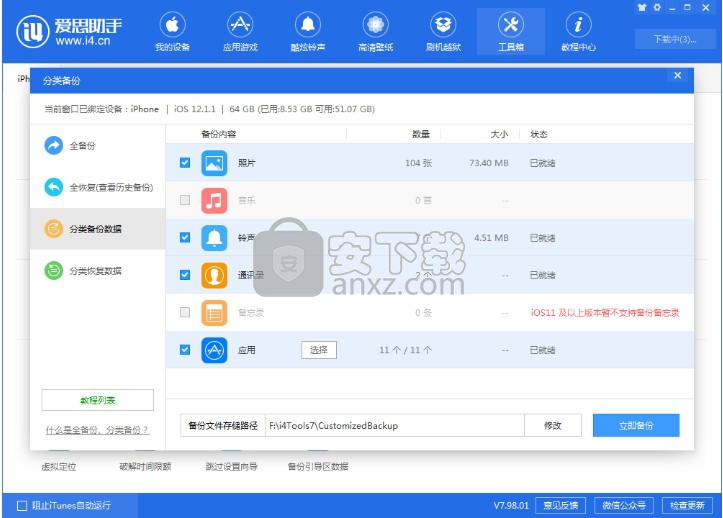Enable 阻止iTunes自动运行 checkbox
The width and height of the screenshot is (723, 518).
[x=22, y=506]
